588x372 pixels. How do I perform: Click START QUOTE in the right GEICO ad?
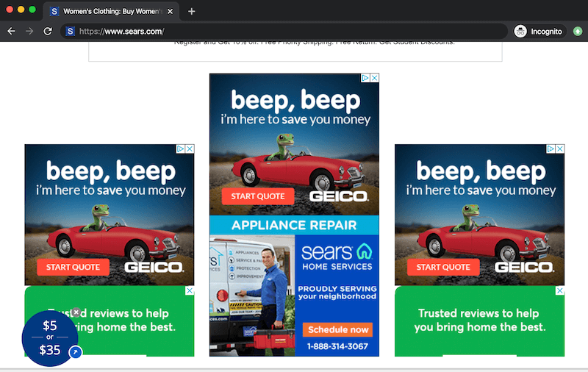tap(443, 267)
